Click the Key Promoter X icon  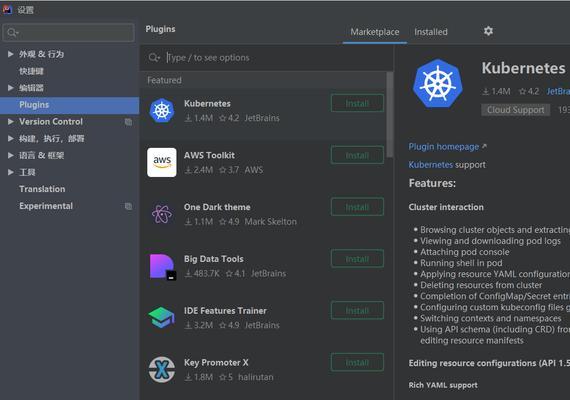162,370
